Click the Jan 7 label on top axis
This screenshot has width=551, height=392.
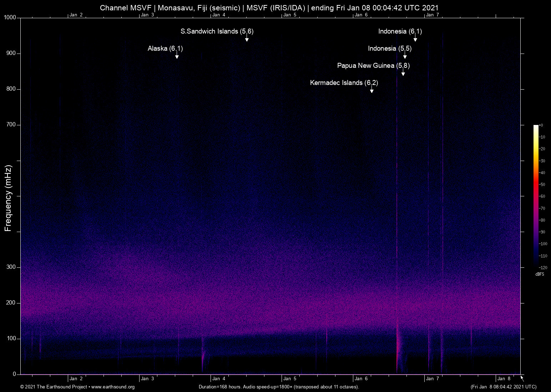pos(433,15)
